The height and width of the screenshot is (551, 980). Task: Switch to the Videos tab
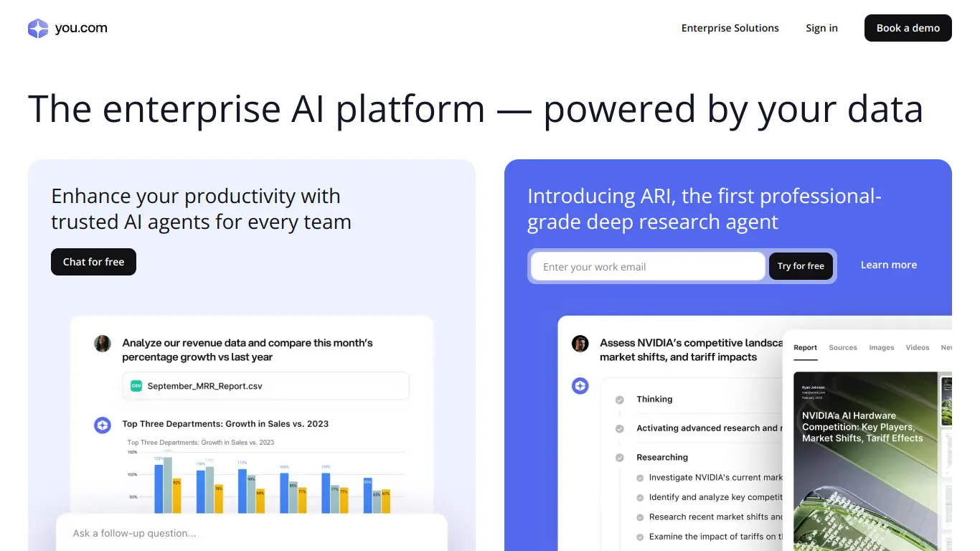pos(918,347)
